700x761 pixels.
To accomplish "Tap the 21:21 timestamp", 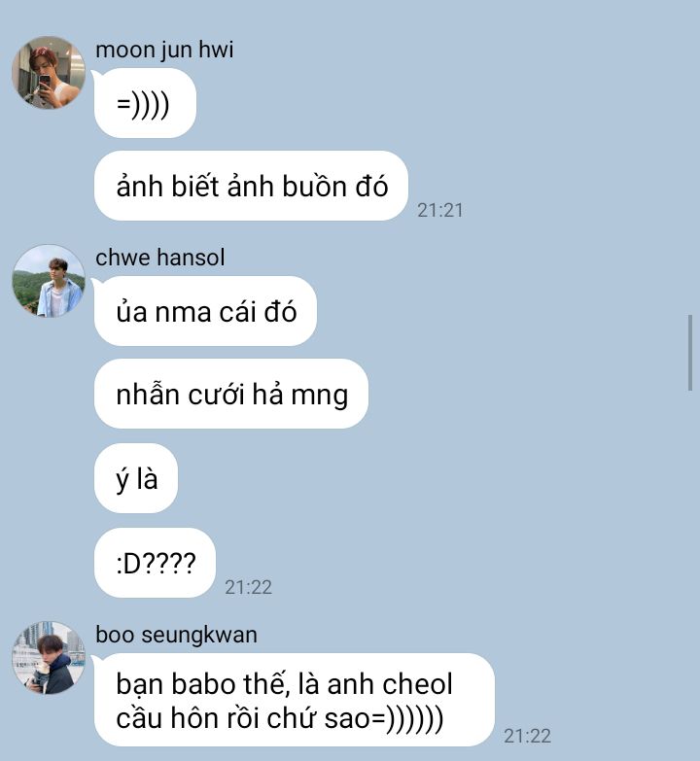I will pos(439,210).
